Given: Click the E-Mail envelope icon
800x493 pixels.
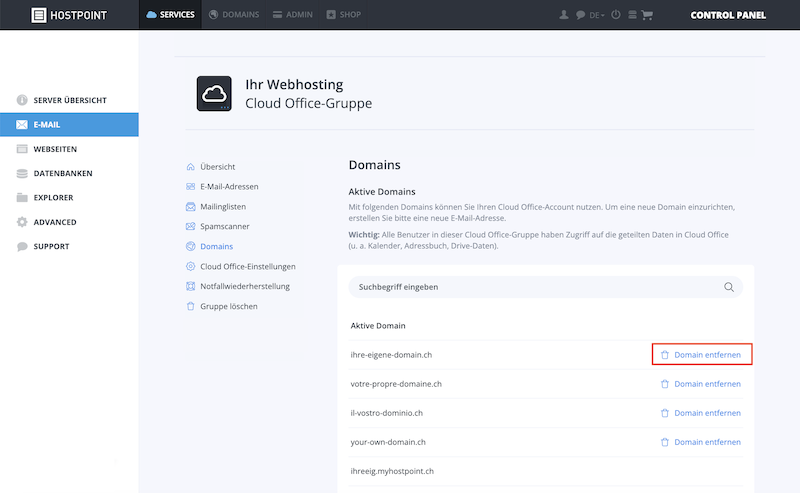Looking at the screenshot, I should [22, 125].
